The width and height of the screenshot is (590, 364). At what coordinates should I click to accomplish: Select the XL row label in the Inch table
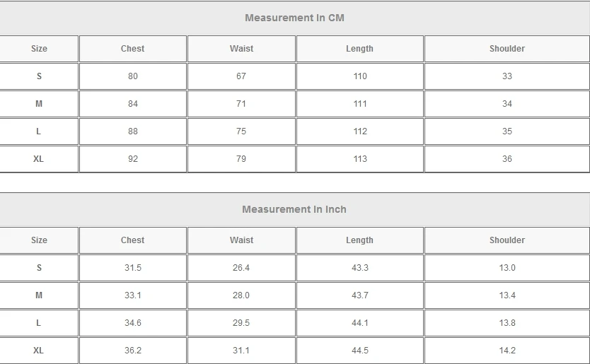pos(39,351)
